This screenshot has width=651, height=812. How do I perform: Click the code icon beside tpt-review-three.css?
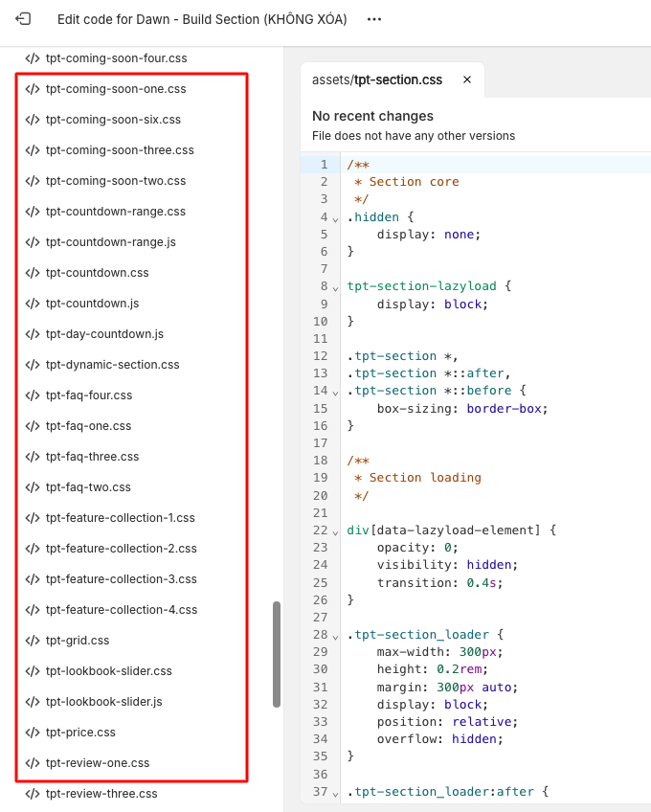tap(33, 794)
